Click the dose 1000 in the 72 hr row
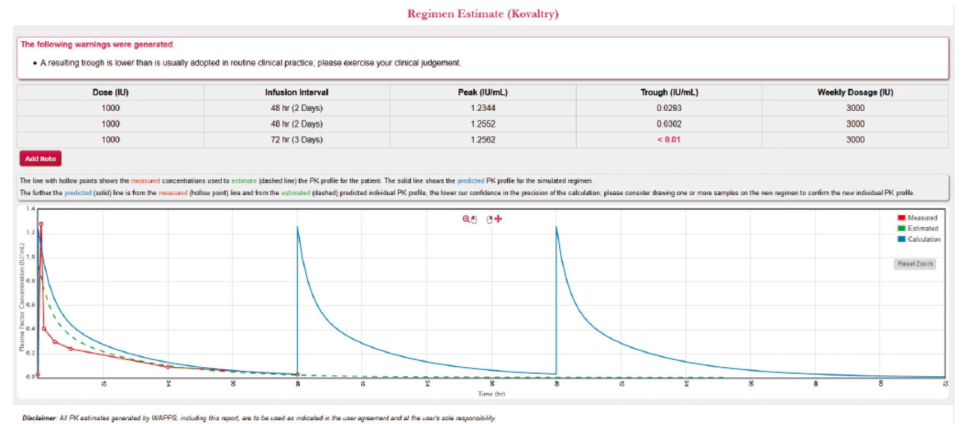The height and width of the screenshot is (424, 980). [110, 140]
